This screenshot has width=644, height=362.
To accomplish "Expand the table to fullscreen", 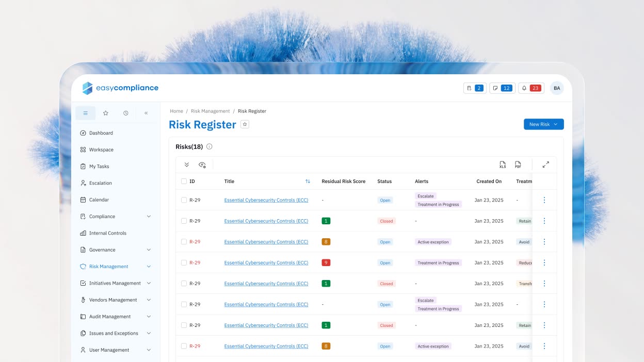I will pyautogui.click(x=546, y=165).
